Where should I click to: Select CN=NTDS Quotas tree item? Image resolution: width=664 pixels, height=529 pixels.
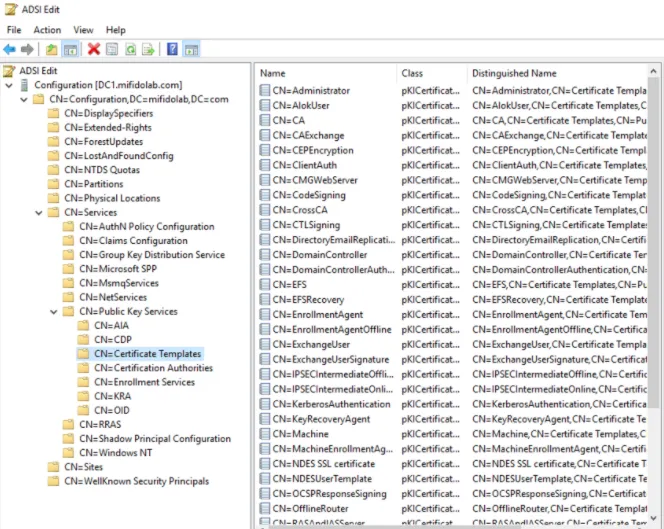(102, 170)
